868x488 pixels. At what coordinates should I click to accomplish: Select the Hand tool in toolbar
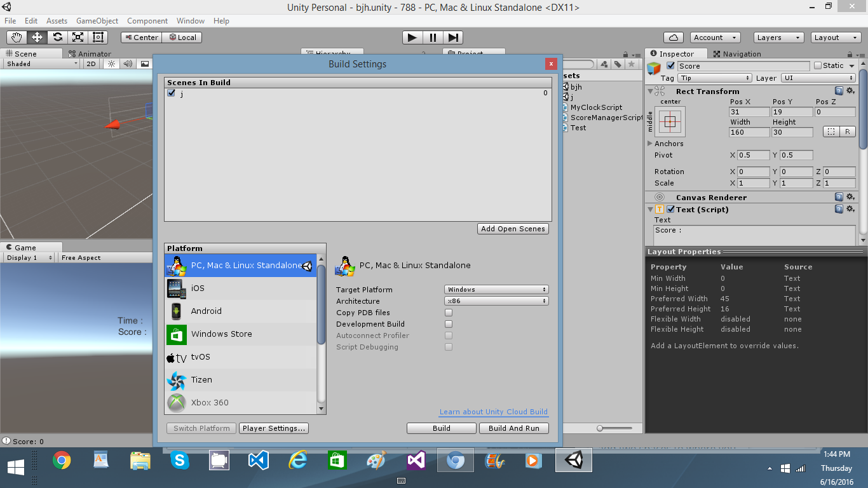[x=17, y=37]
